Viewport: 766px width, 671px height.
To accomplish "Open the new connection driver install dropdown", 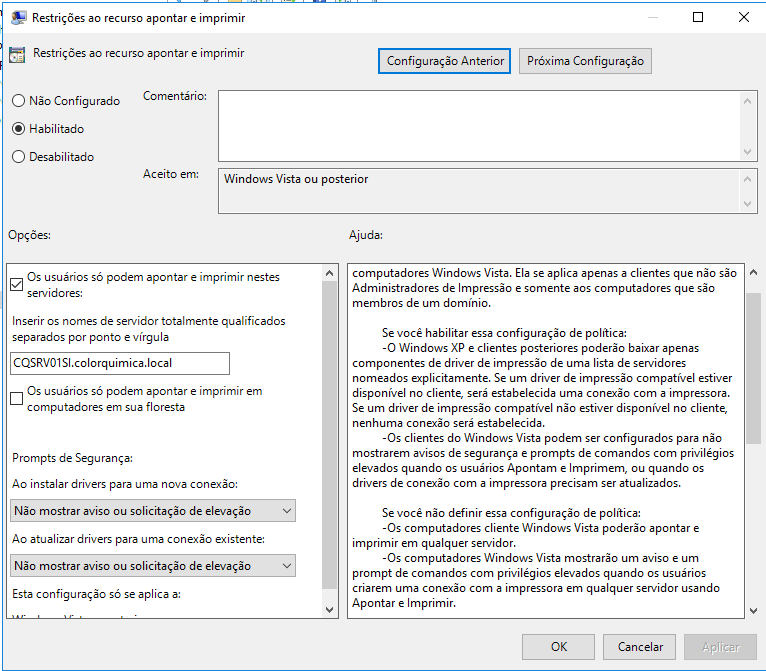I will point(153,511).
